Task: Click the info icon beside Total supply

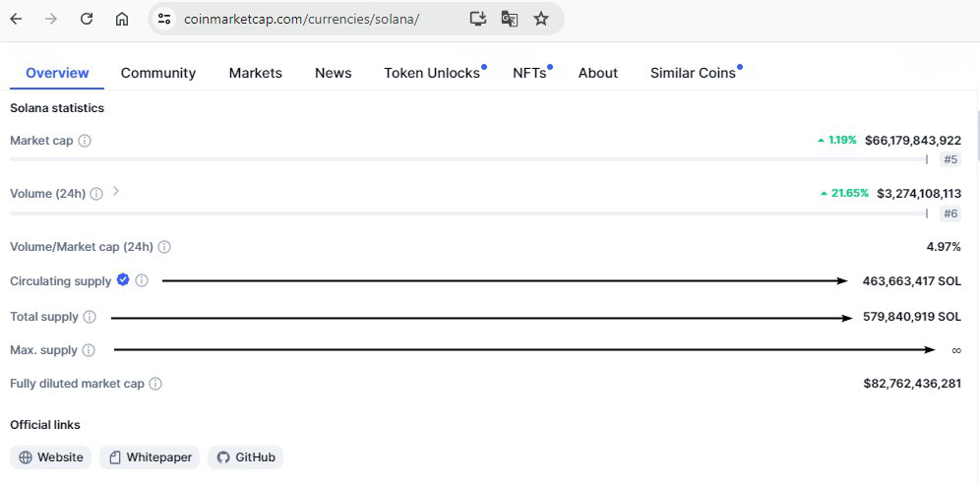Action: pos(90,317)
